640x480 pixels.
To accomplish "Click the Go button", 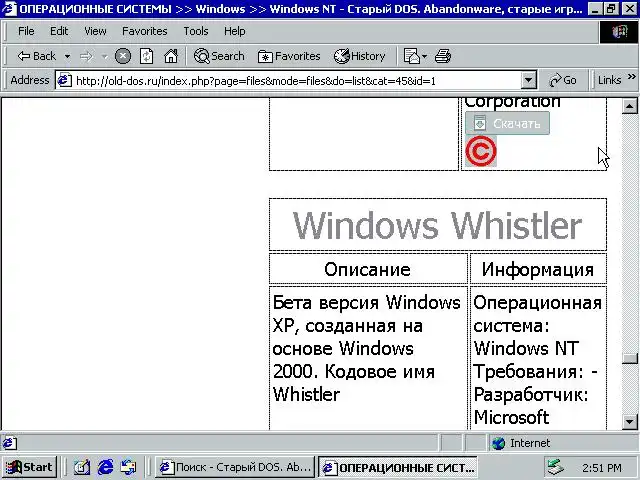I will pyautogui.click(x=563, y=80).
